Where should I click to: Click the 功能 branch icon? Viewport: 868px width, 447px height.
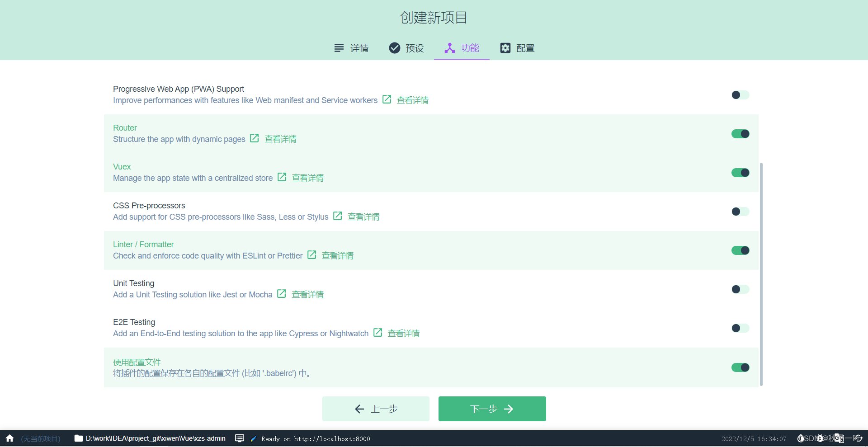pyautogui.click(x=450, y=48)
